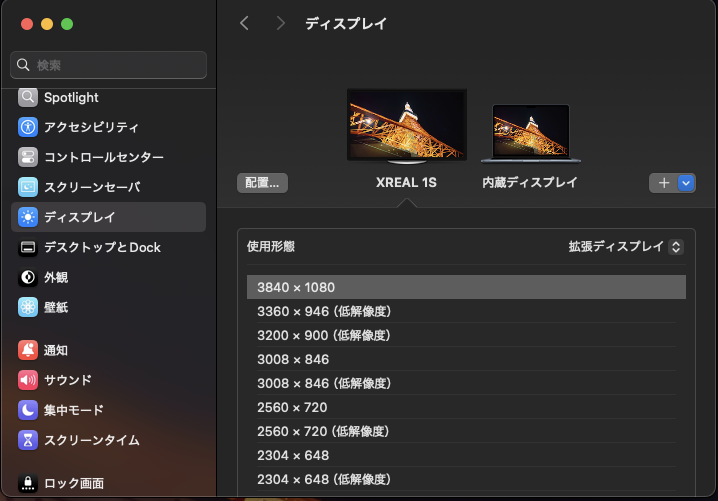Open blue dropdown arrow beside plus button
Viewport: 718px width, 501px height.
[x=686, y=183]
